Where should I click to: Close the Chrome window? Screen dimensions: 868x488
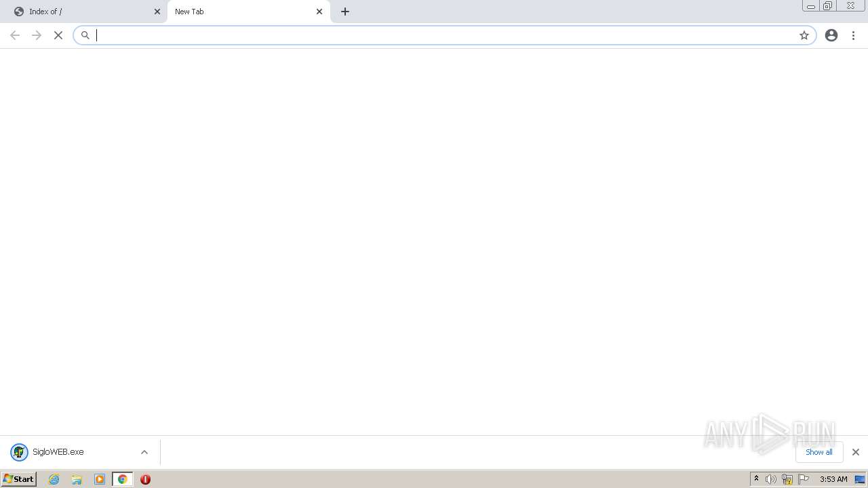[x=850, y=6]
